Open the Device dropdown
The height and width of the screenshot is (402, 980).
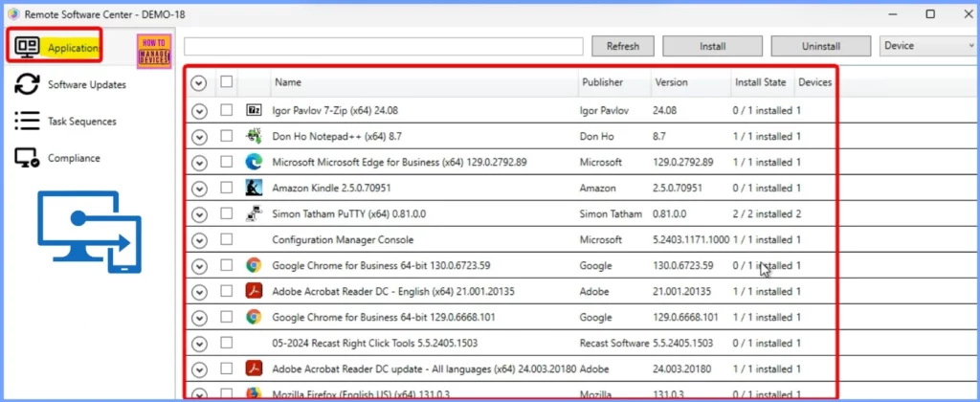(928, 46)
